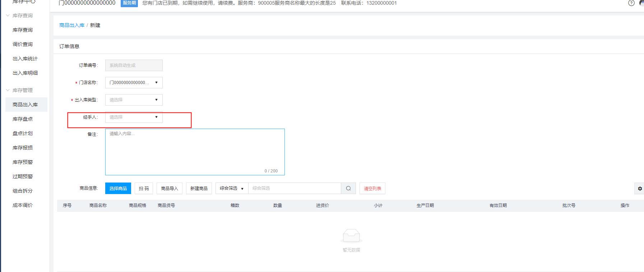
Task: Open the 门店名称 dropdown
Action: [x=134, y=83]
